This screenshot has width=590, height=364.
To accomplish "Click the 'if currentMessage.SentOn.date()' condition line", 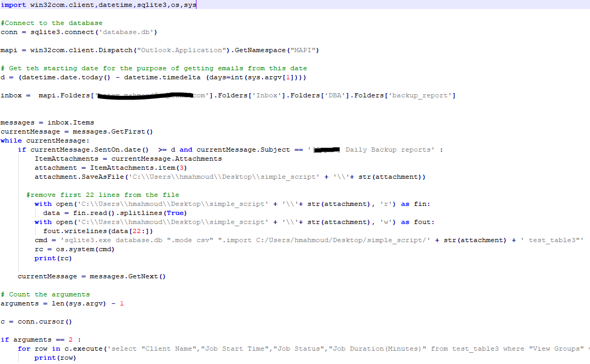I will 230,150.
